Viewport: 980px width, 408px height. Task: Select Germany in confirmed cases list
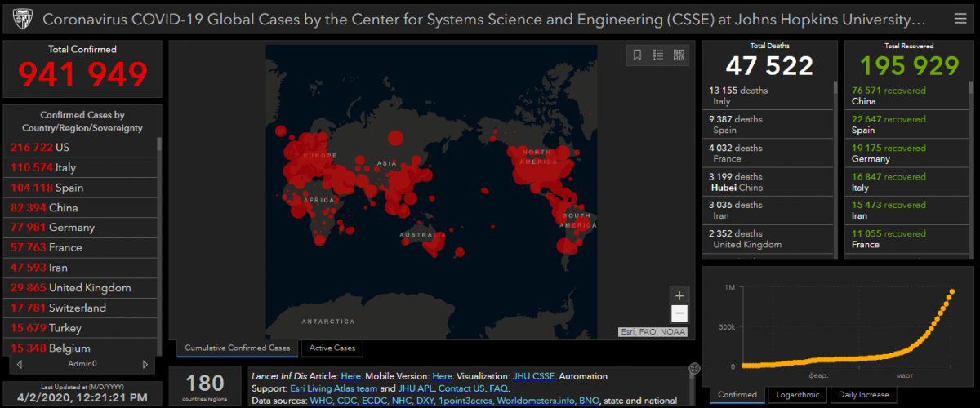coord(80,228)
